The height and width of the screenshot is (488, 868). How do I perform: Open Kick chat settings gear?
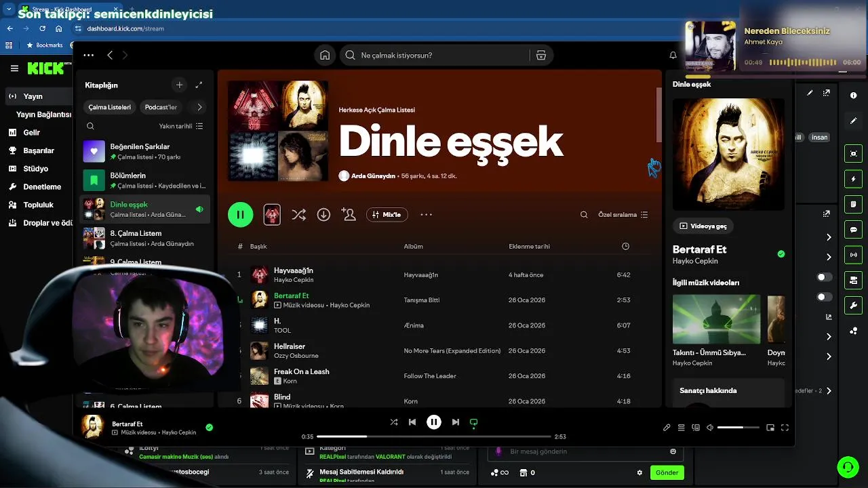click(639, 472)
